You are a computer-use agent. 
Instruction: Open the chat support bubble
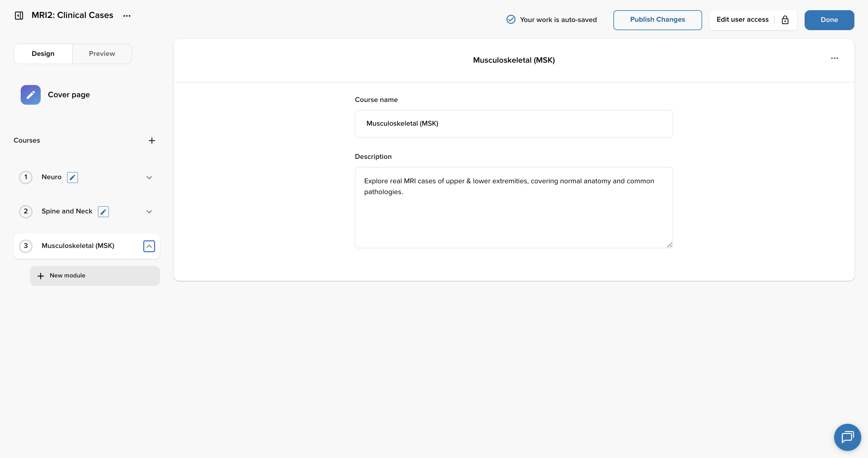847,437
